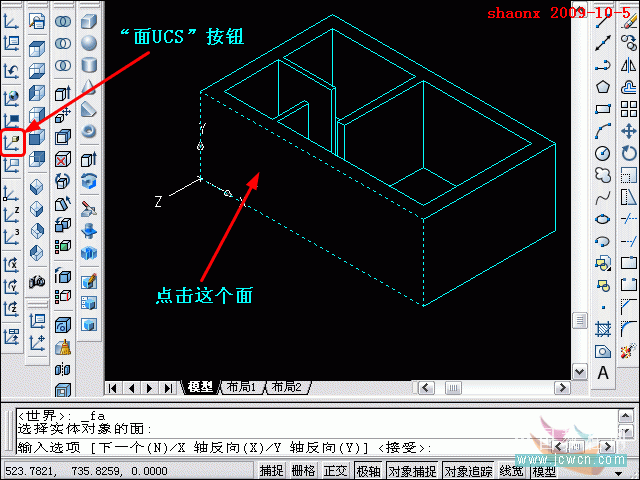640x480 pixels.
Task: Jump to last layout tab arrow
Action: coord(168,388)
